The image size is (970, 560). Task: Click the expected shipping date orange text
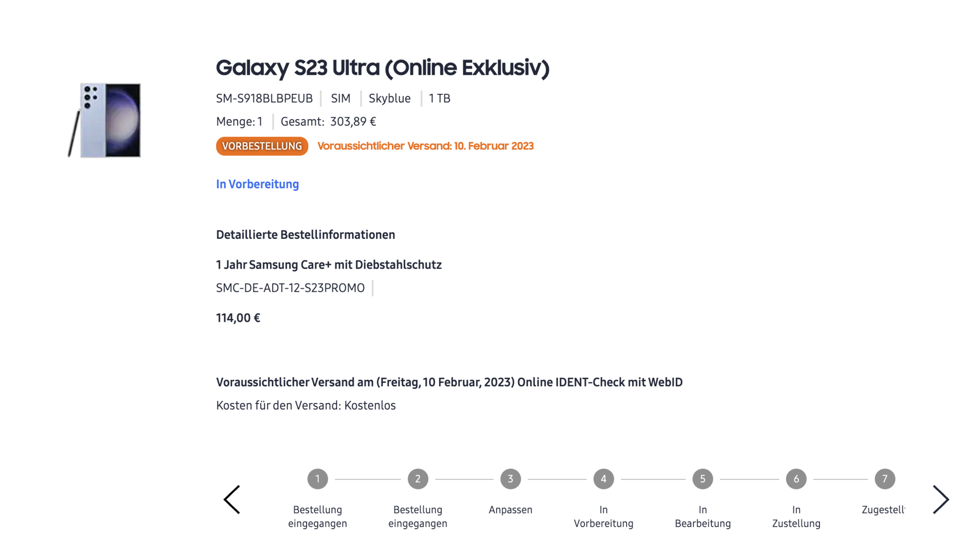425,146
